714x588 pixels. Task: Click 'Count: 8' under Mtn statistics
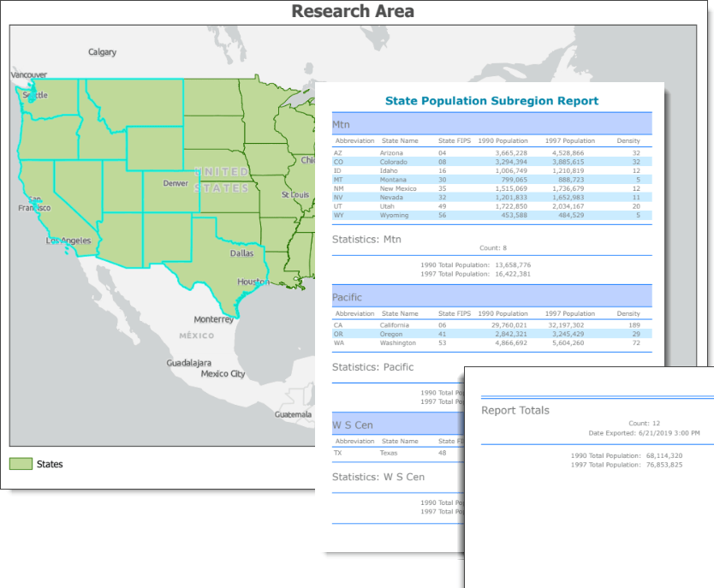coord(493,248)
